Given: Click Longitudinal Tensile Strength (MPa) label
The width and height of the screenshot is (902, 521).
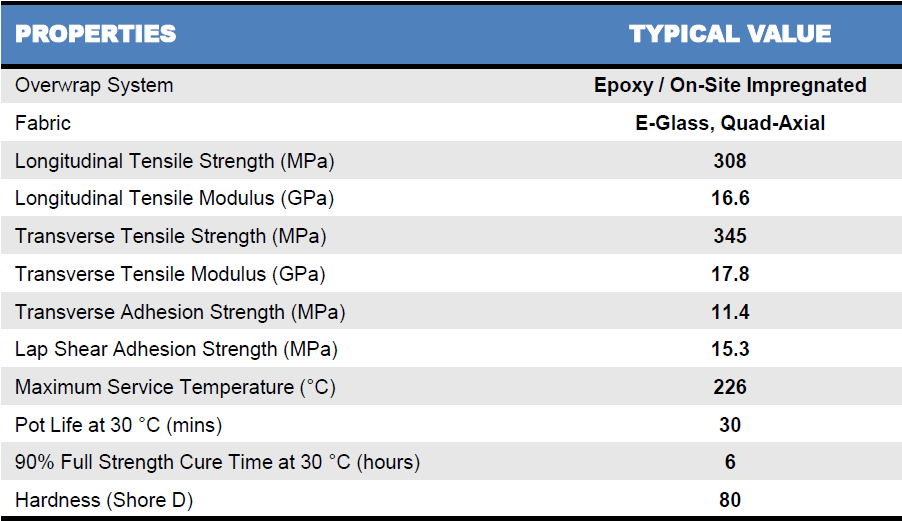Looking at the screenshot, I should pyautogui.click(x=174, y=161).
